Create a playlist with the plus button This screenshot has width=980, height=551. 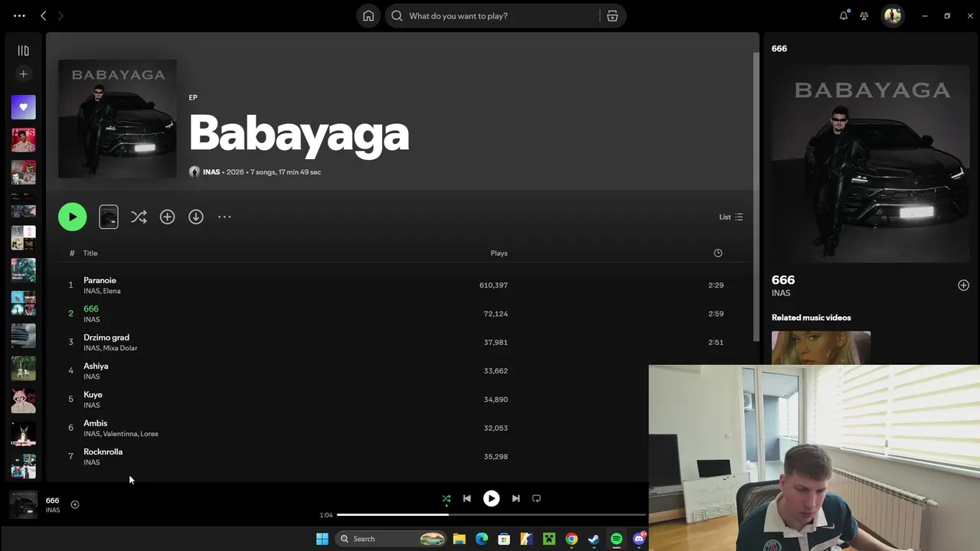pos(23,74)
